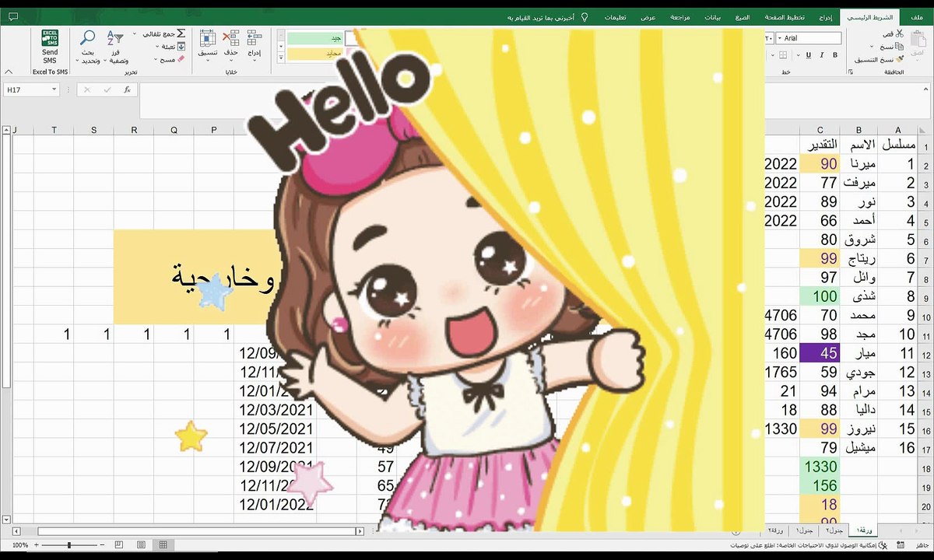Screen dimensions: 934x560
Task: Toggle Italic formatting
Action: pos(821,55)
